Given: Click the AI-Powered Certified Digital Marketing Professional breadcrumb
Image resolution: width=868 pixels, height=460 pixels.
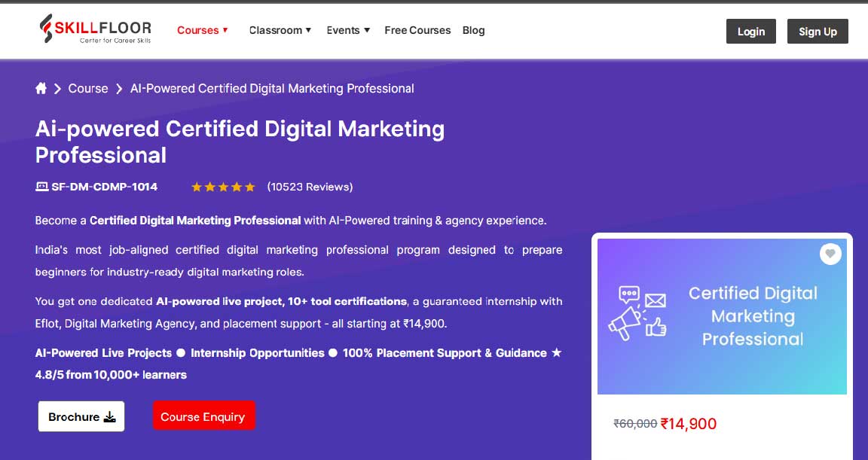Looking at the screenshot, I should 272,89.
